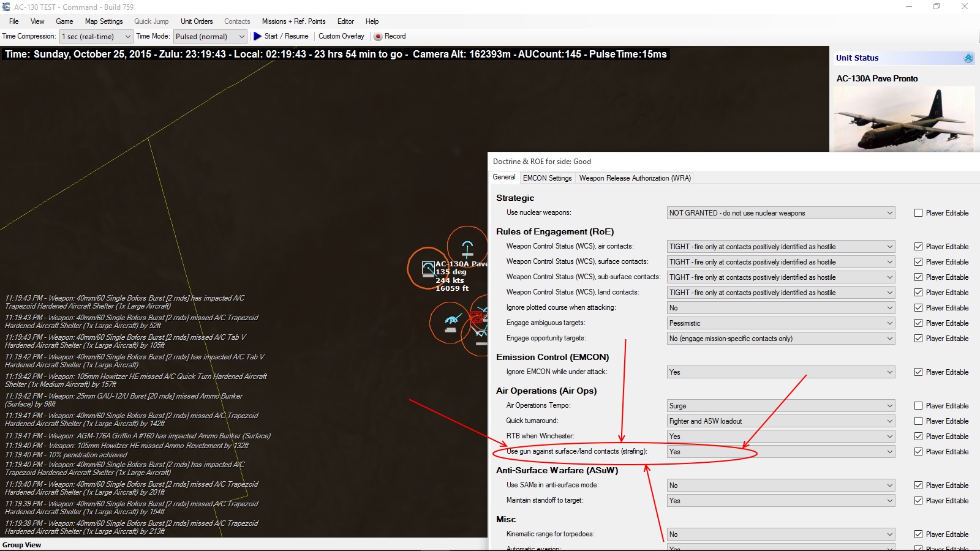
Task: Toggle Player Editable for Engage opportunity targets
Action: click(x=918, y=339)
